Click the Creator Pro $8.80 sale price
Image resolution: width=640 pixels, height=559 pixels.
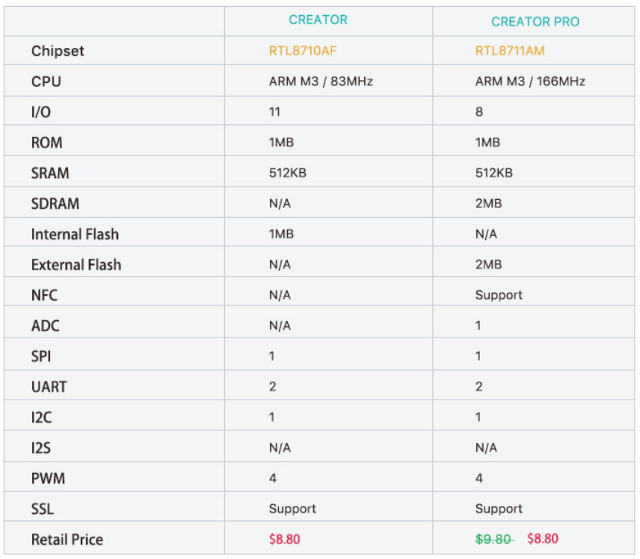542,539
